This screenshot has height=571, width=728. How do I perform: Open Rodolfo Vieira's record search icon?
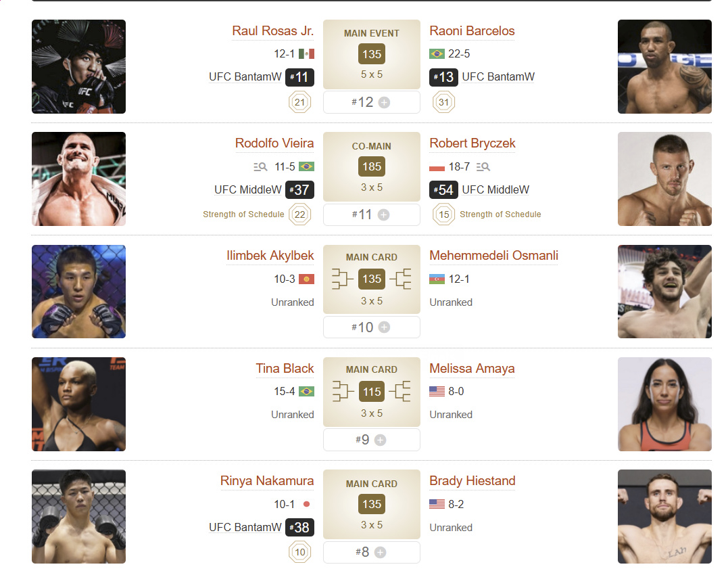(x=260, y=167)
